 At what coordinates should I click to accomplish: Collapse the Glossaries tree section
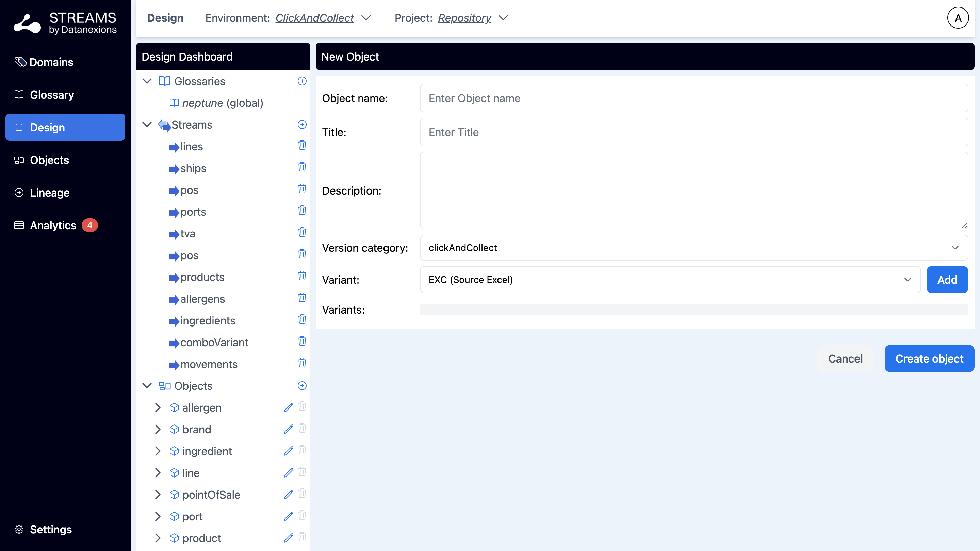(147, 81)
